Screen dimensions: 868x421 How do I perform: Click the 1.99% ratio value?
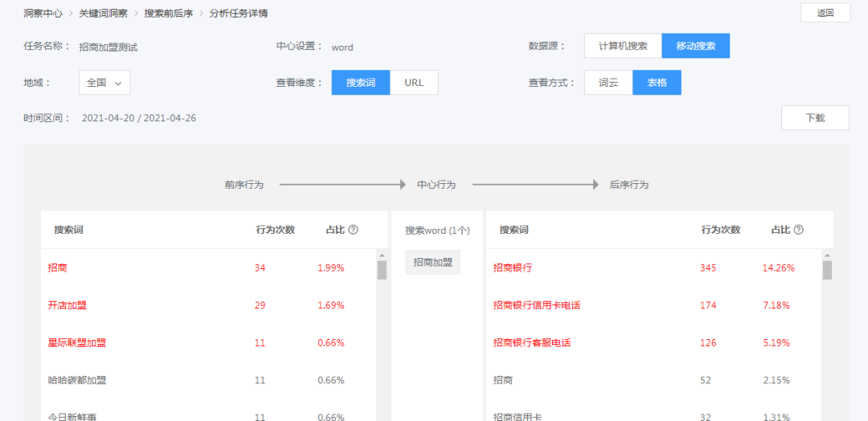coord(331,268)
